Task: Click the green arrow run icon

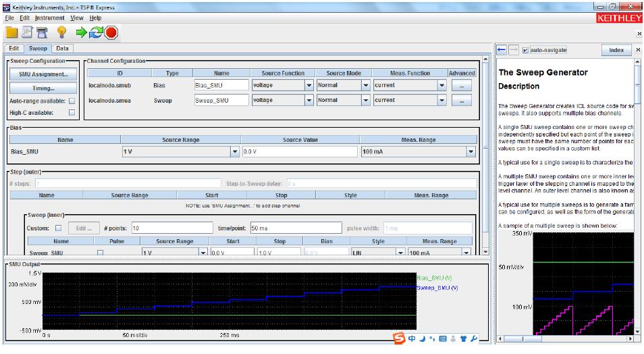Action: 81,32
